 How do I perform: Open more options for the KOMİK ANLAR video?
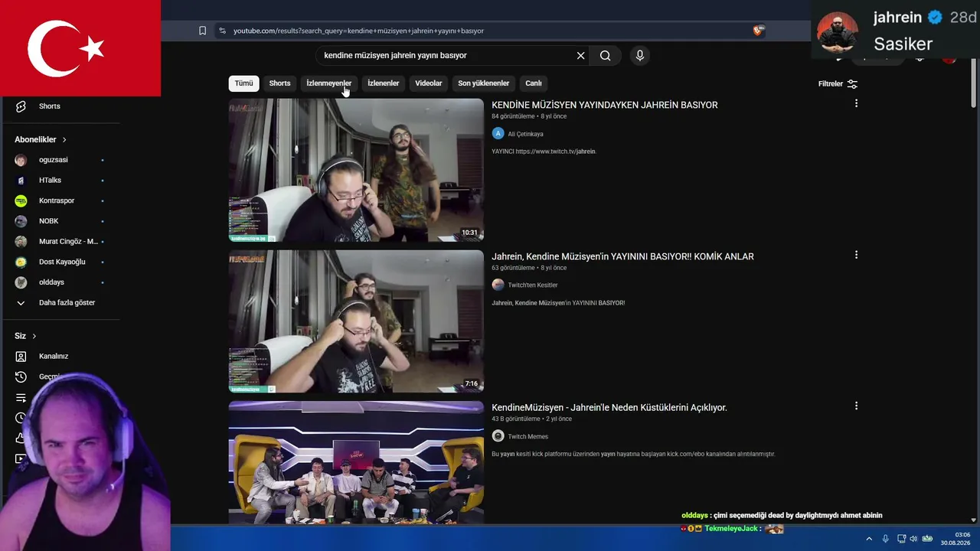tap(856, 255)
